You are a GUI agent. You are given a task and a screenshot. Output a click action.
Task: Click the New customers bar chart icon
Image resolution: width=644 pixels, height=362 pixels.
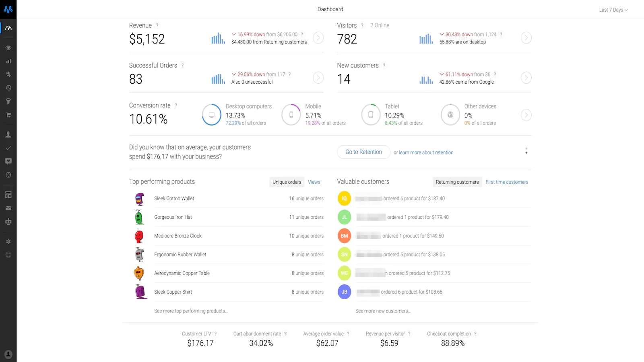(426, 80)
